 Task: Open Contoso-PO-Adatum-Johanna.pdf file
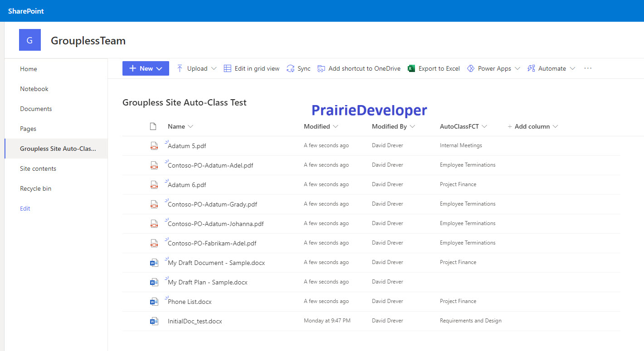(x=215, y=224)
